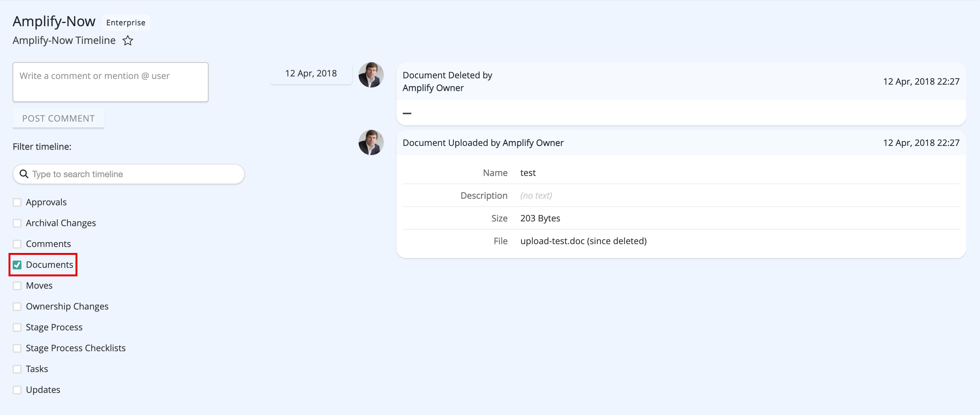Click the document name value 'test'

[528, 173]
